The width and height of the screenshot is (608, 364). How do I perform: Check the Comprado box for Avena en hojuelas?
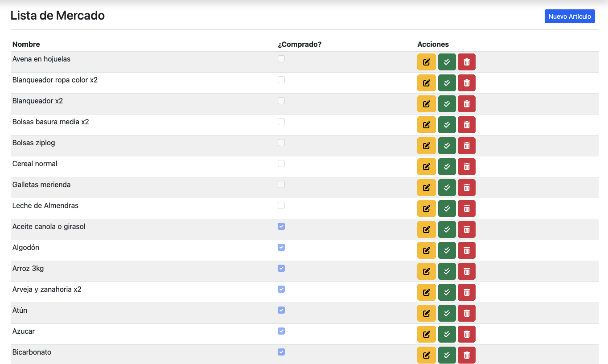[x=281, y=59]
